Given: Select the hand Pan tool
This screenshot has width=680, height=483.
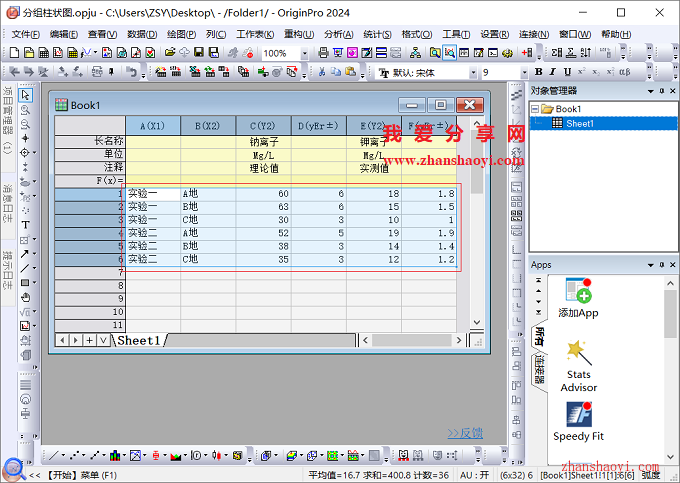Looking at the screenshot, I should pyautogui.click(x=26, y=297).
